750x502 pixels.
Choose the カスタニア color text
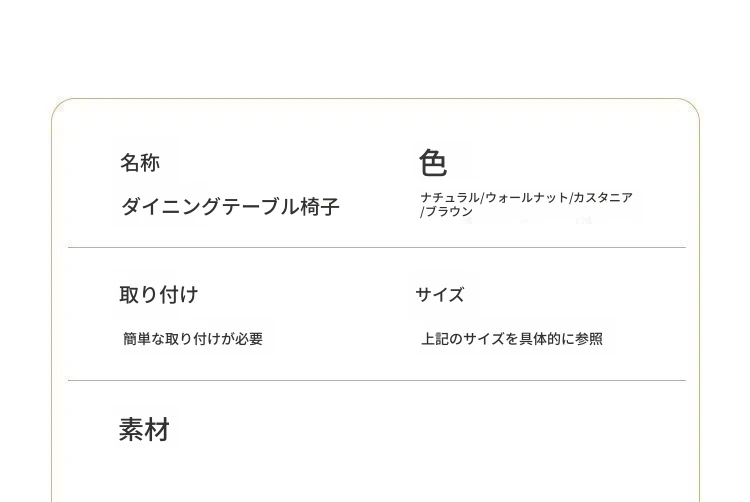point(603,198)
